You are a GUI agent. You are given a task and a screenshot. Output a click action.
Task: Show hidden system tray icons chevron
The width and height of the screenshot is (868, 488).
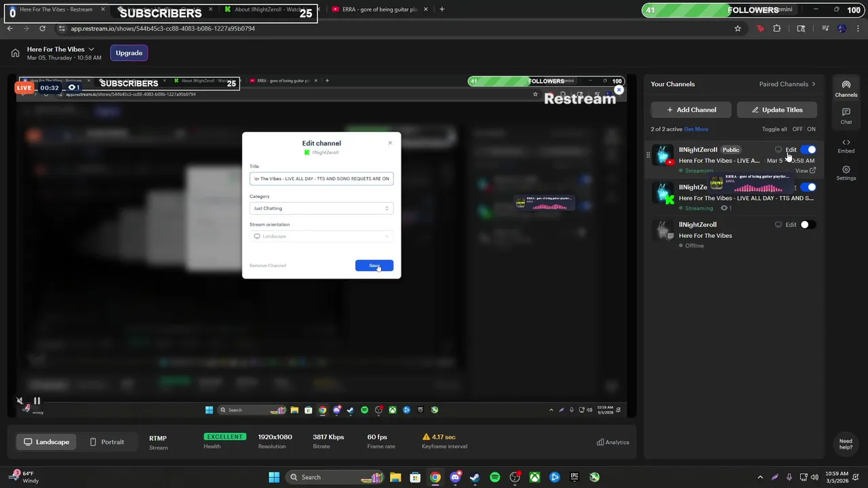tap(760, 477)
